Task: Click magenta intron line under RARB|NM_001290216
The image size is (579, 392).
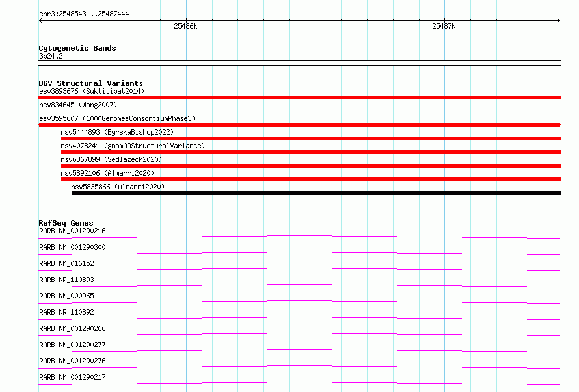Action: [x=299, y=237]
